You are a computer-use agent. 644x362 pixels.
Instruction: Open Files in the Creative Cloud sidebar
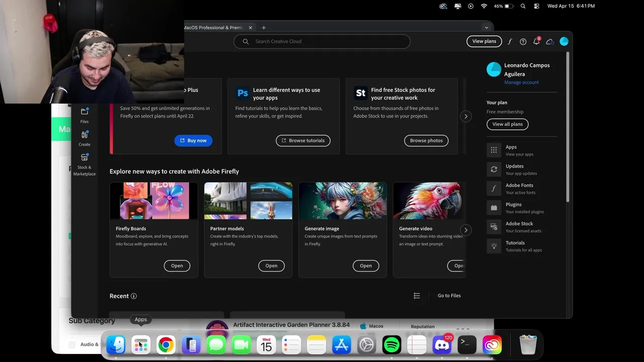tap(85, 116)
